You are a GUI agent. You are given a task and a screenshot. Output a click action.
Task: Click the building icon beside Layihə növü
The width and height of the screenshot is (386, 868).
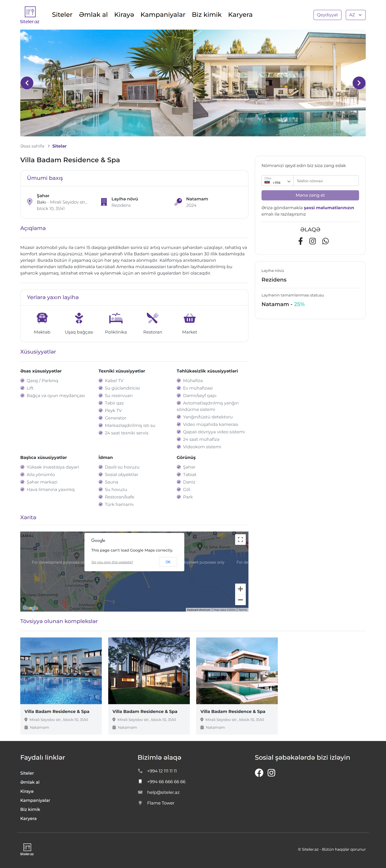coord(104,202)
